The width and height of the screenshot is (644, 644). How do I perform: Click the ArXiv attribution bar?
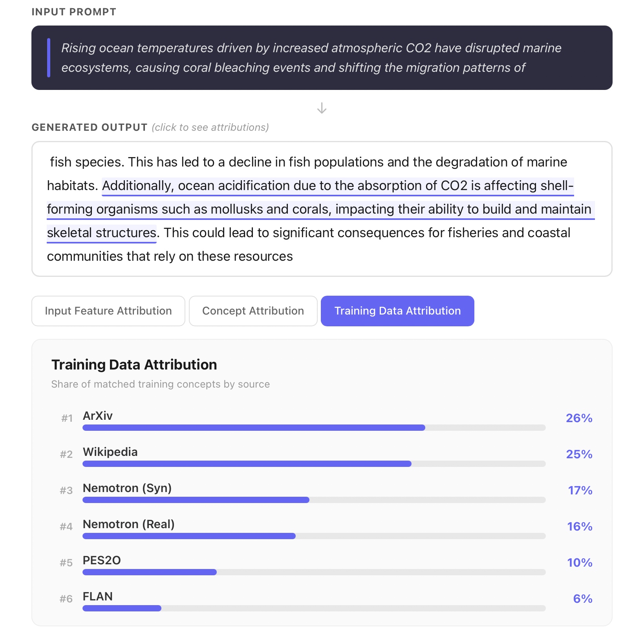pos(314,428)
